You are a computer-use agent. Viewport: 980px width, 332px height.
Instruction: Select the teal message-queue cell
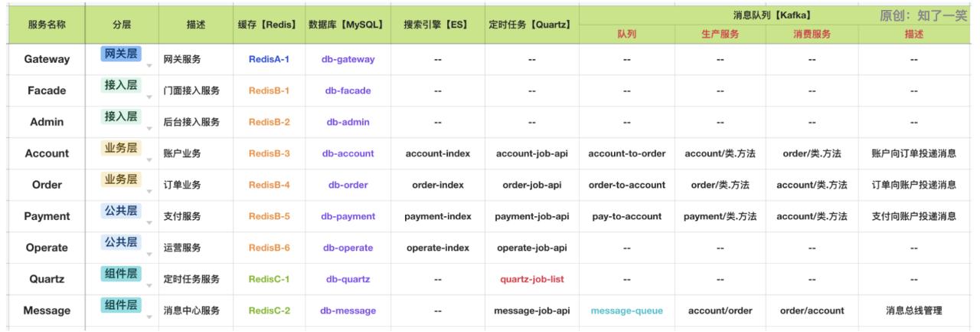(626, 311)
